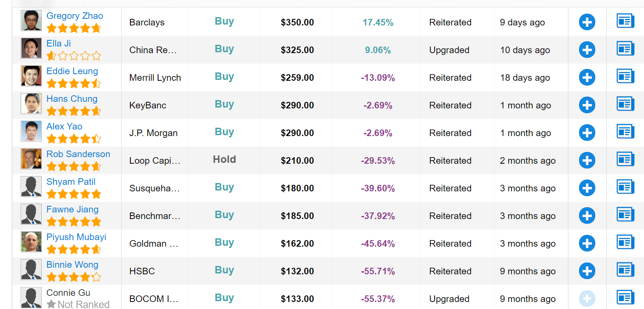This screenshot has width=644, height=309.
Task: Select Alex Yao's profile picture
Action: pos(31,131)
